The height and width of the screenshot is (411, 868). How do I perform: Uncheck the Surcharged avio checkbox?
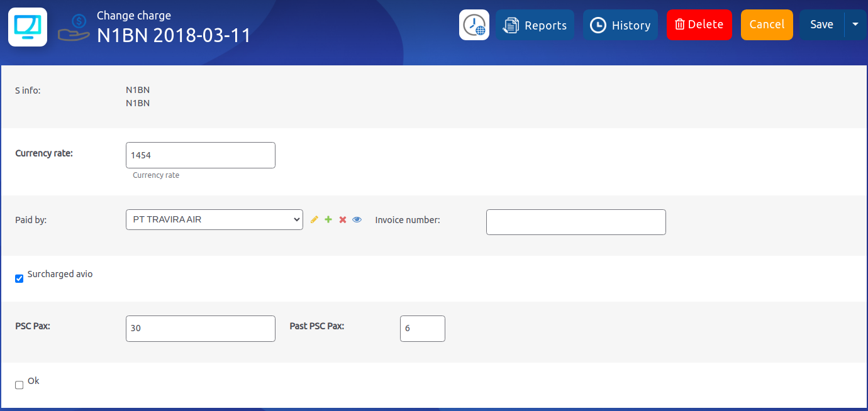[19, 278]
